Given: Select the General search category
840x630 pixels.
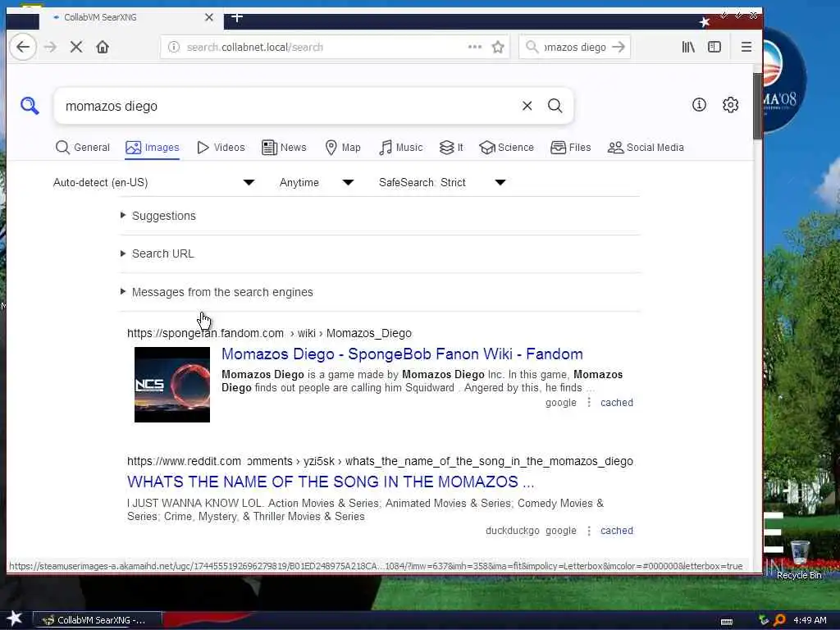Looking at the screenshot, I should tap(83, 148).
